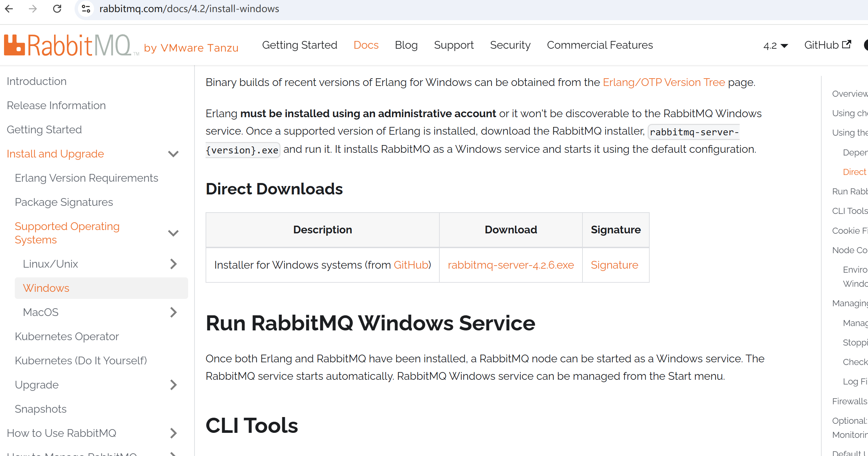
Task: Open the GitHub external link in navbar
Action: pos(828,45)
